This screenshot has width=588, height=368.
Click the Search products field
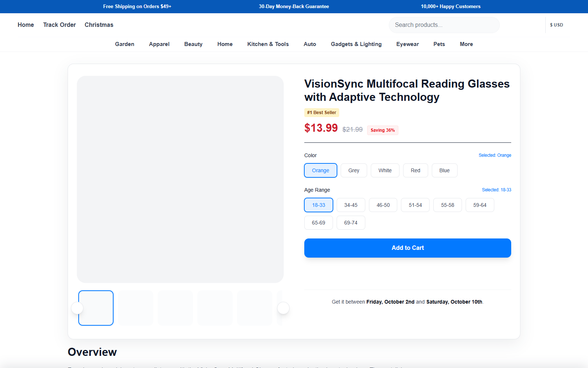[444, 25]
